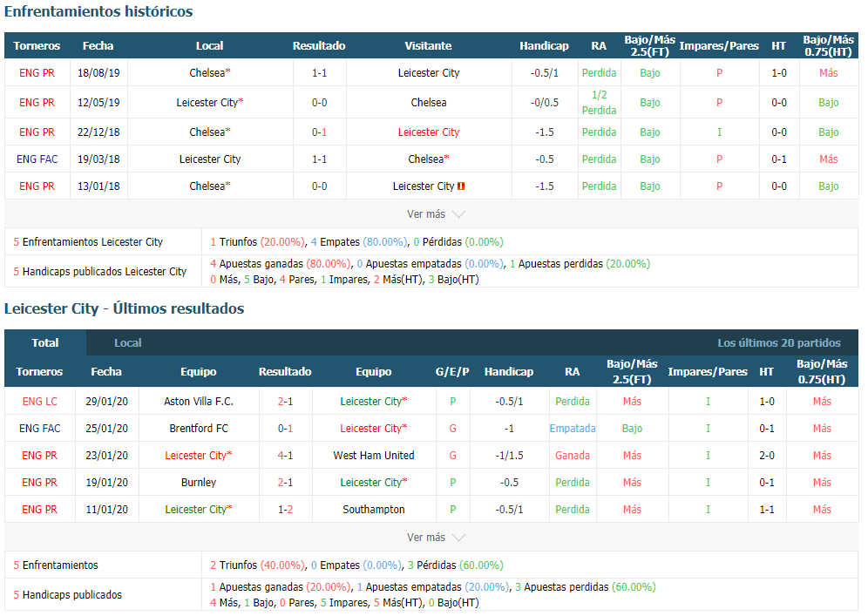
Task: Click the Impares/Pares header in historical table
Action: (719, 46)
